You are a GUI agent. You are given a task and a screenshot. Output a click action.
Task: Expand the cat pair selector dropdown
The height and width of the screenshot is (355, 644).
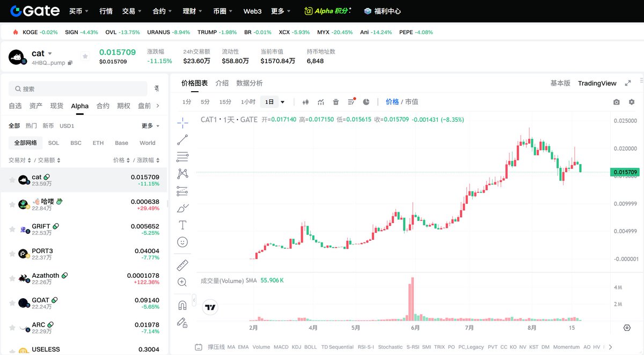point(50,54)
